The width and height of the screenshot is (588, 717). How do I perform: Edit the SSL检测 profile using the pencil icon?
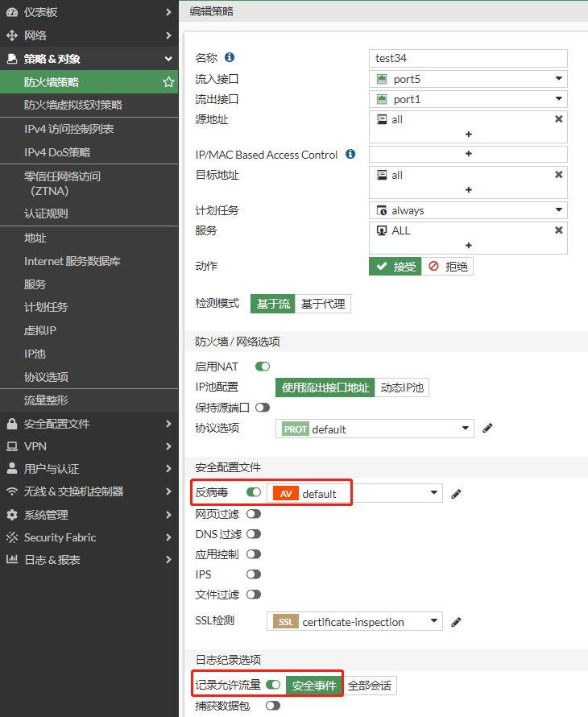click(x=456, y=621)
